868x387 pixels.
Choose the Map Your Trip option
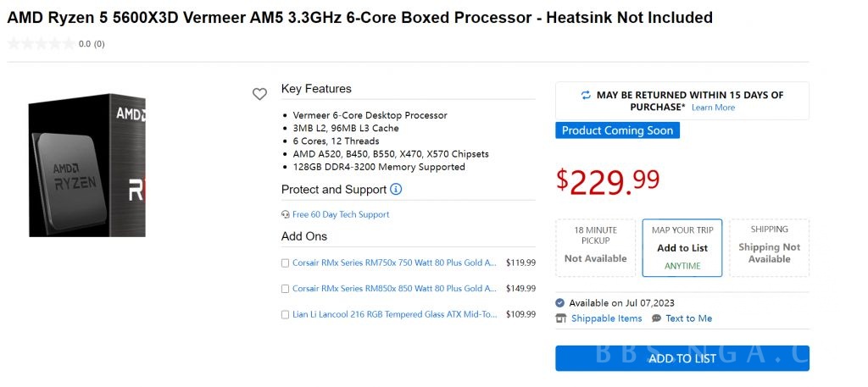(682, 247)
